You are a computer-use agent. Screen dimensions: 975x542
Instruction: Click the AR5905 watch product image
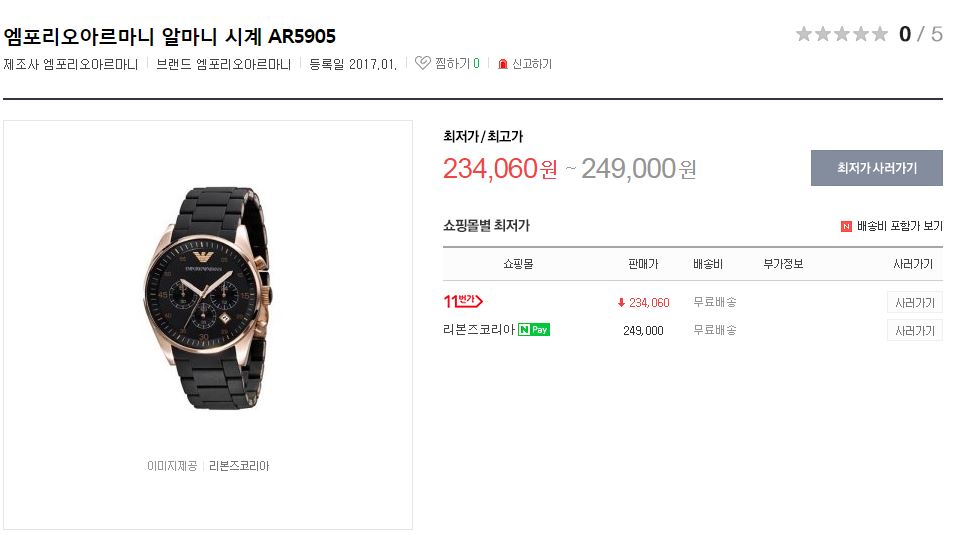click(x=207, y=298)
